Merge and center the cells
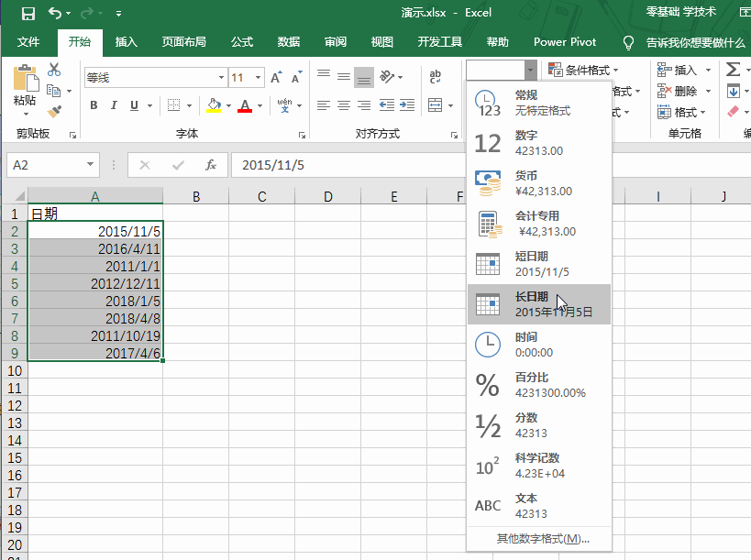The width and height of the screenshot is (751, 560). (x=435, y=105)
